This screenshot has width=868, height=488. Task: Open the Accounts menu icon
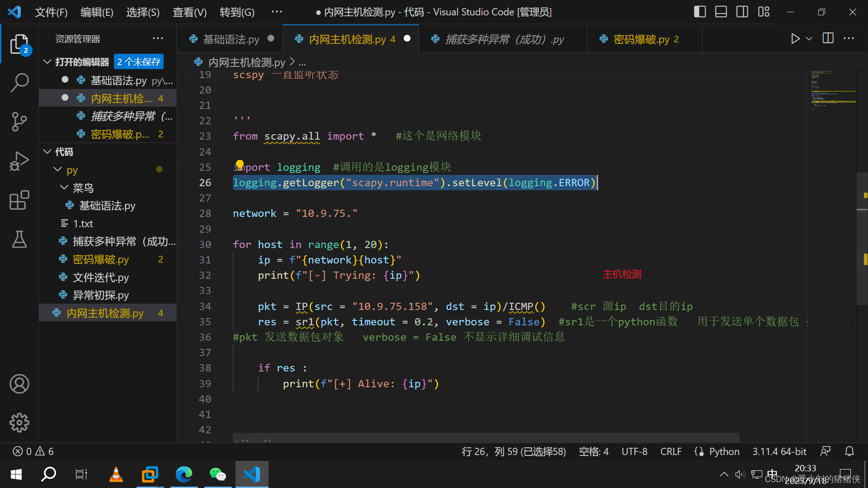tap(19, 384)
